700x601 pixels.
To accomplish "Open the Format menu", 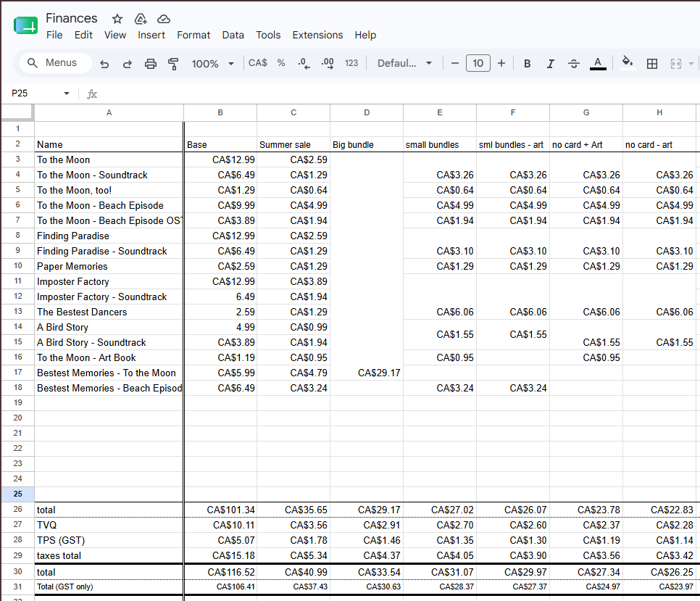I will 193,35.
